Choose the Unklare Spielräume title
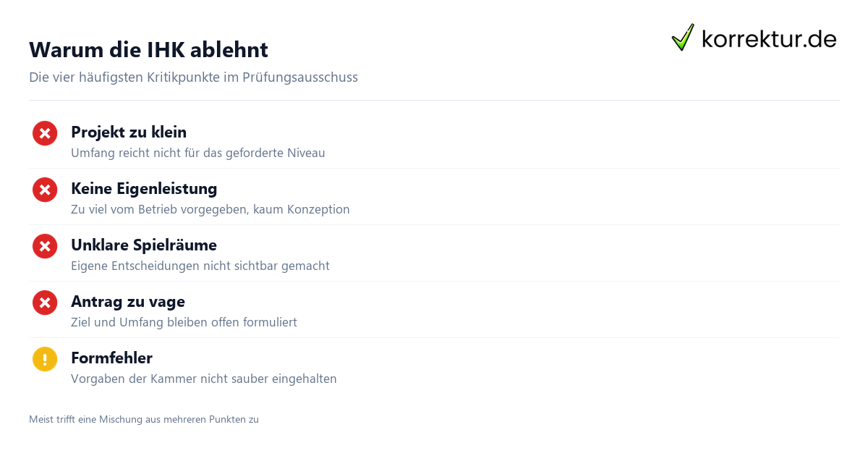Screen dimensions: 868x456 144,245
